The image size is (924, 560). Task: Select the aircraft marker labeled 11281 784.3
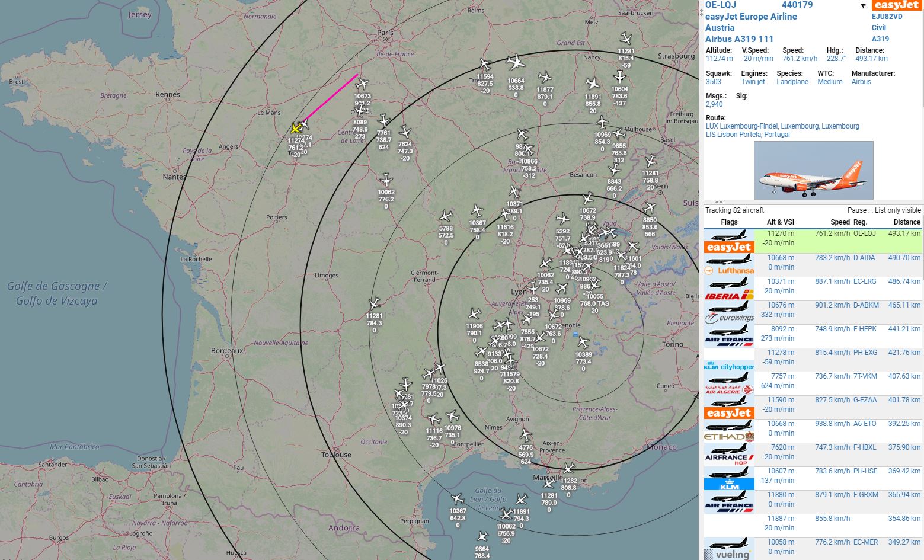click(374, 304)
